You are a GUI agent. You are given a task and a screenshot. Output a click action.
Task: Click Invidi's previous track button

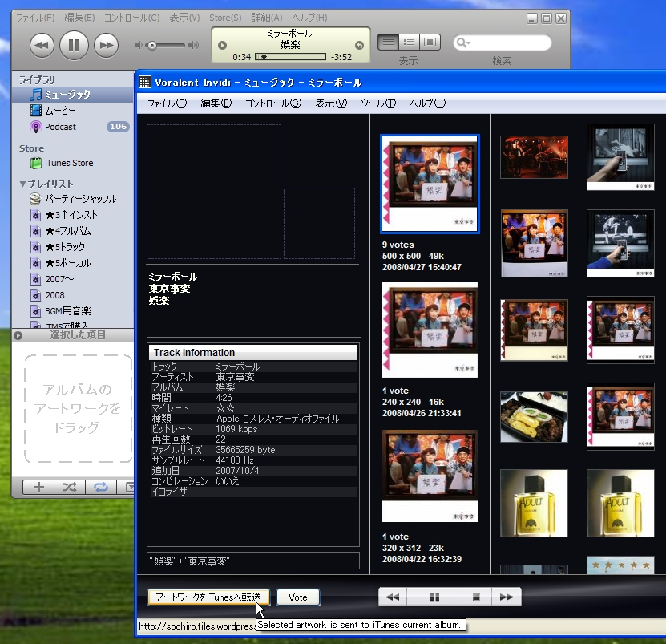click(x=393, y=597)
